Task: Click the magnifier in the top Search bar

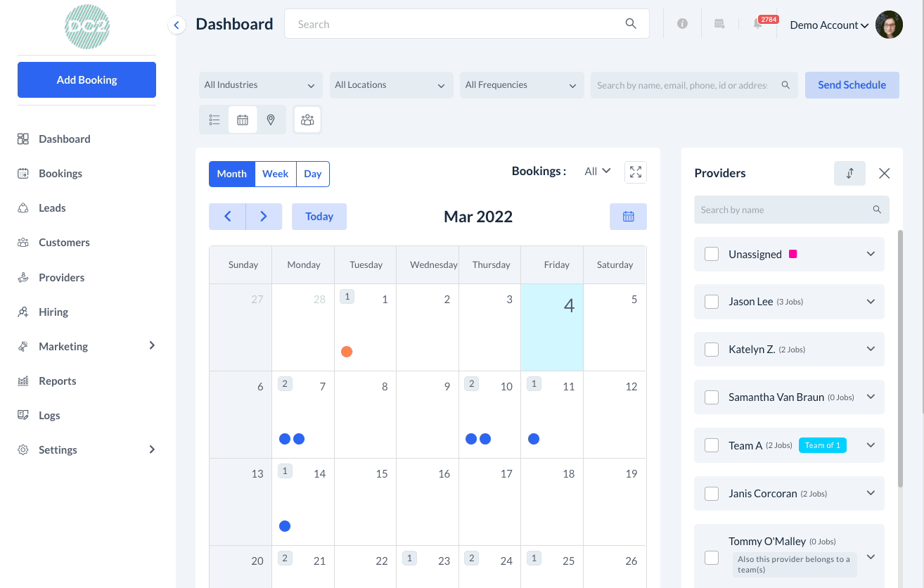Action: [631, 24]
